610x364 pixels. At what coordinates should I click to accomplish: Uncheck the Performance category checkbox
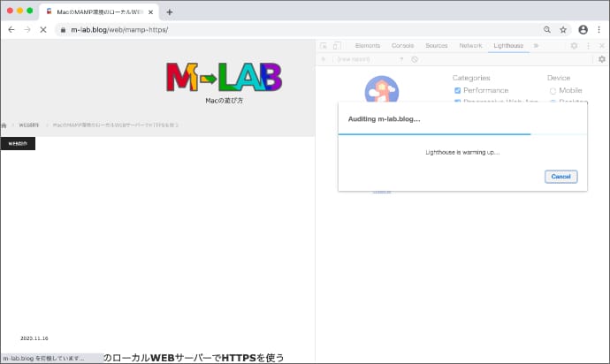tap(457, 90)
